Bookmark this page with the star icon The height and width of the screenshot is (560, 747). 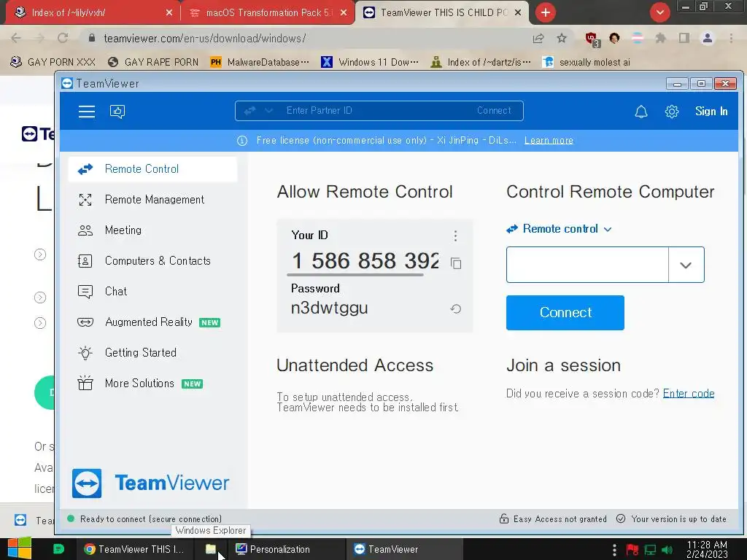(x=562, y=38)
